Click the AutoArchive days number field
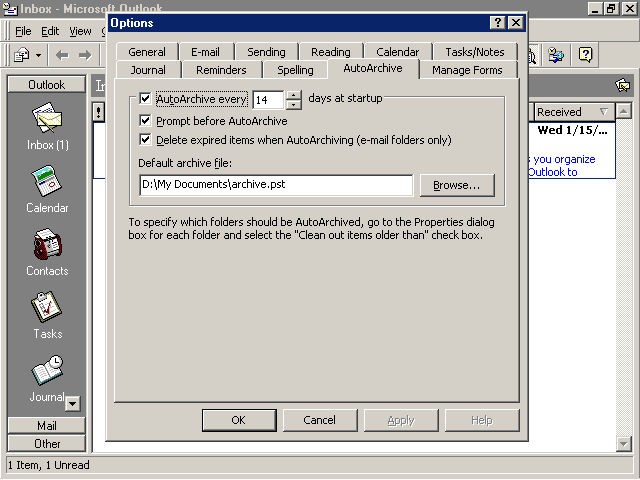Screen dimensions: 640x480 click(269, 100)
